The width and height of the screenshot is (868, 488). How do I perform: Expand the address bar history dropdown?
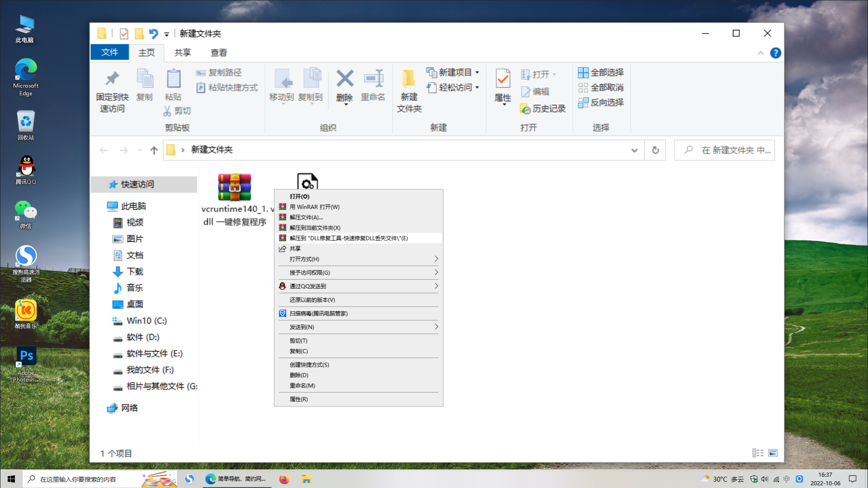point(634,150)
